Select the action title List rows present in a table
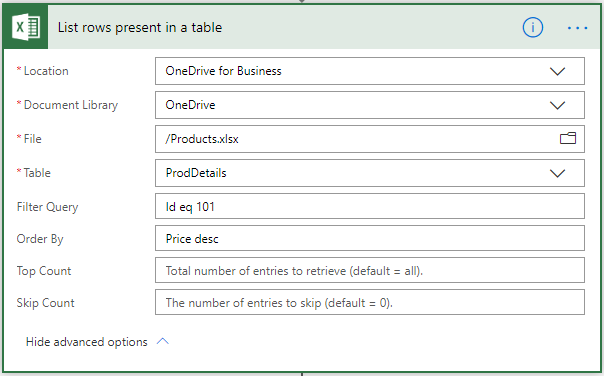Image resolution: width=604 pixels, height=376 pixels. (x=140, y=27)
